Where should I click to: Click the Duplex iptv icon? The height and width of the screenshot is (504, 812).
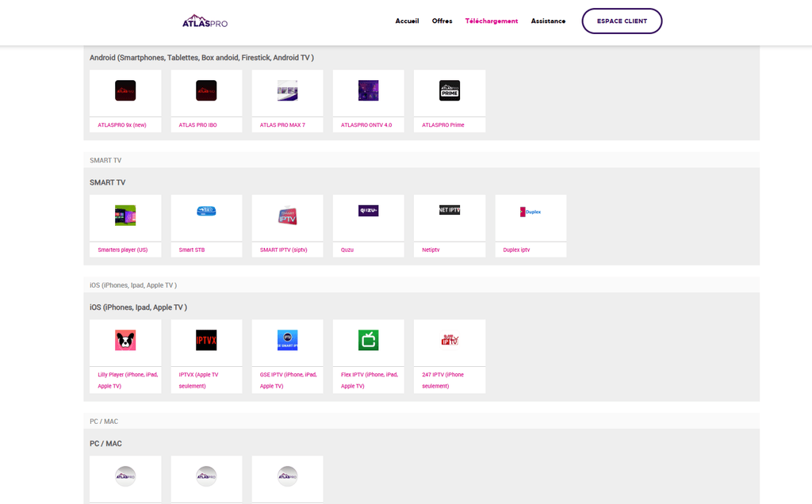530,212
